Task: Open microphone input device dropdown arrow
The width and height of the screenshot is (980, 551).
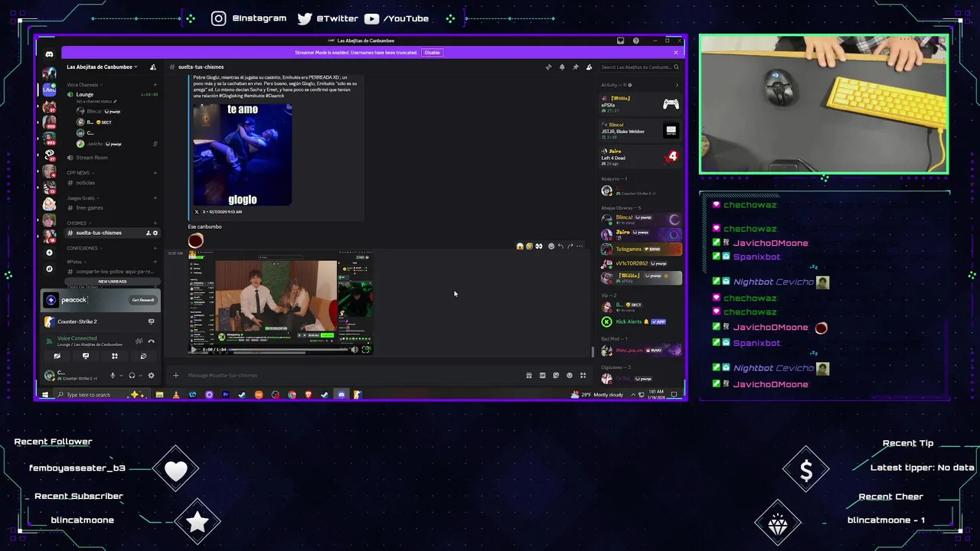Action: 120,376
